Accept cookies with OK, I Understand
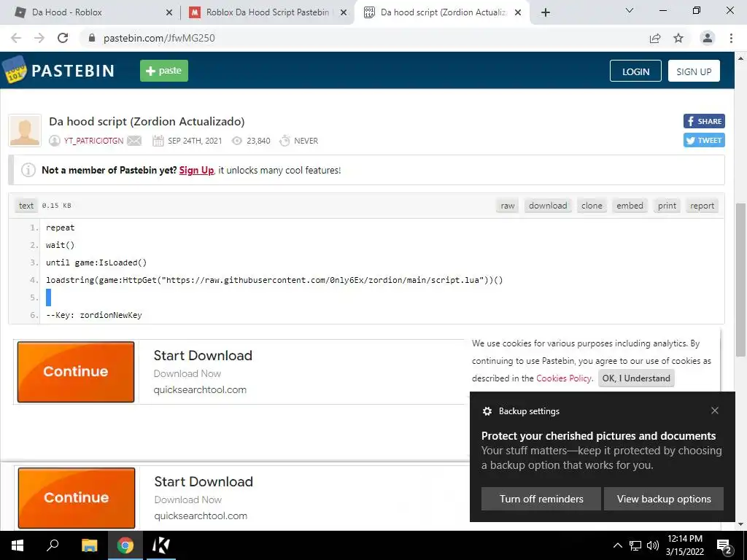 point(636,378)
